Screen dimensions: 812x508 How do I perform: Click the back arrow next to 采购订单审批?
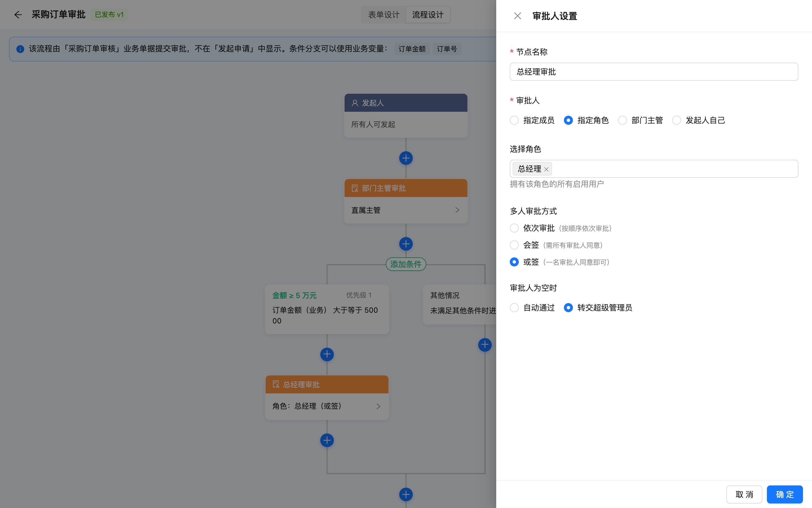(18, 15)
